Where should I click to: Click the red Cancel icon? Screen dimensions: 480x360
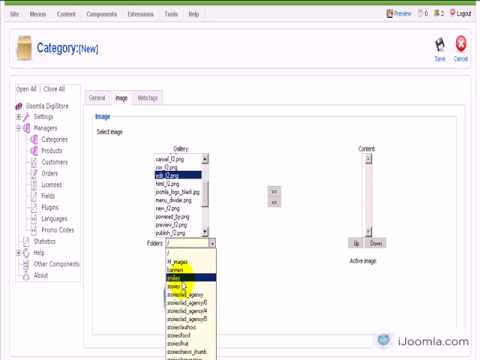click(461, 44)
